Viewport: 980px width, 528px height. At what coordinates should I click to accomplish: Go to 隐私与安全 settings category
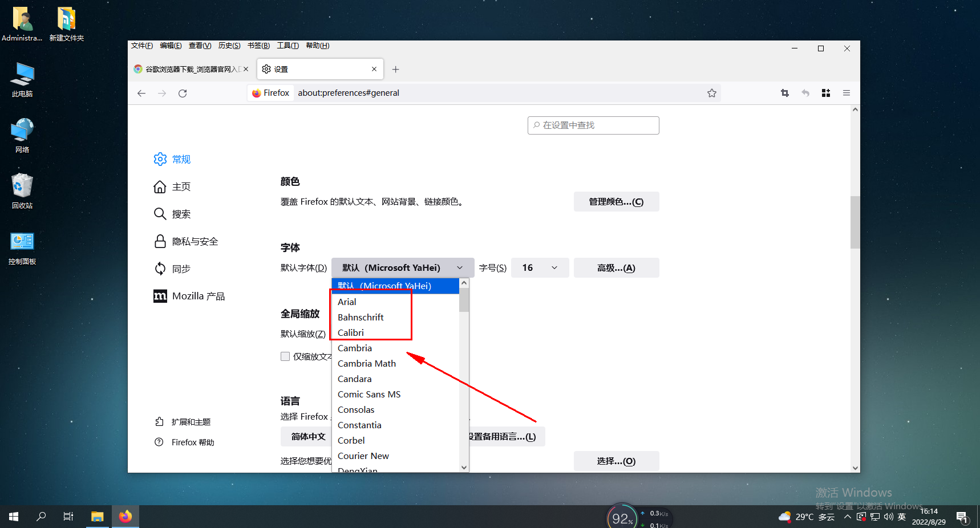[186, 241]
